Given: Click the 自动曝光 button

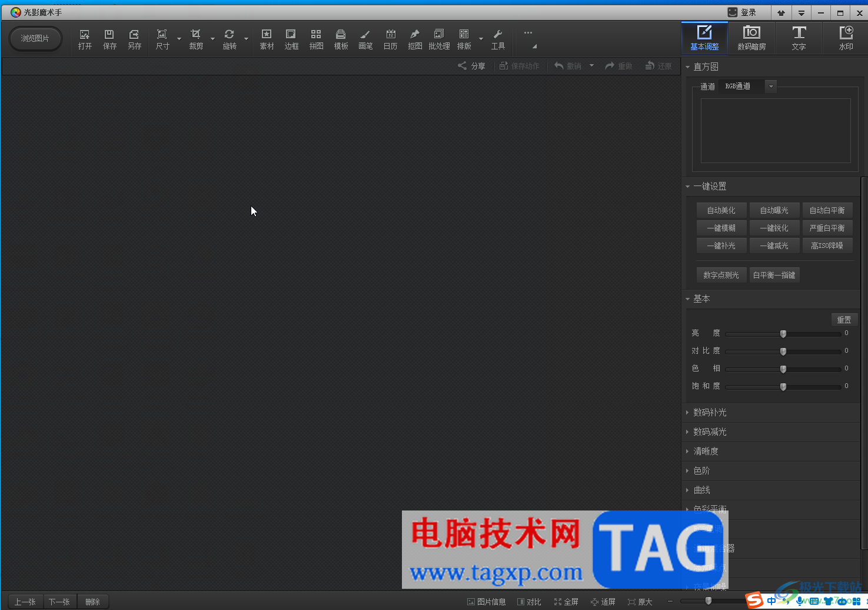Looking at the screenshot, I should click(774, 210).
